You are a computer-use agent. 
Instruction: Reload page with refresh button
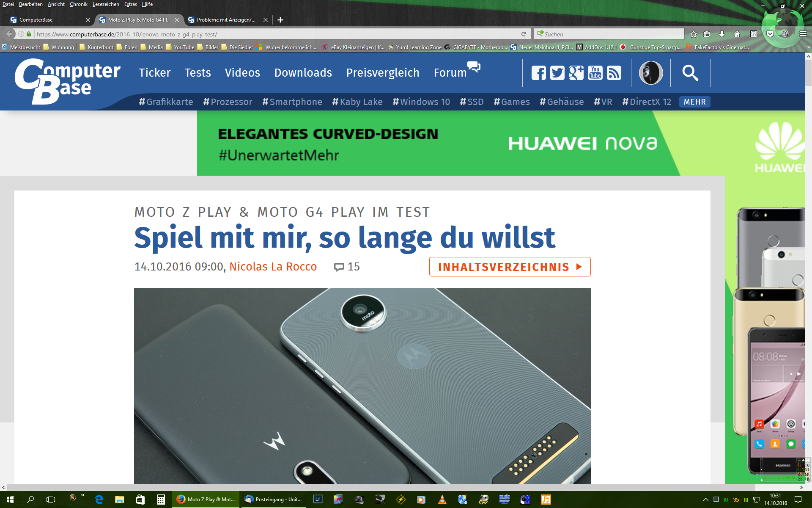pos(524,34)
